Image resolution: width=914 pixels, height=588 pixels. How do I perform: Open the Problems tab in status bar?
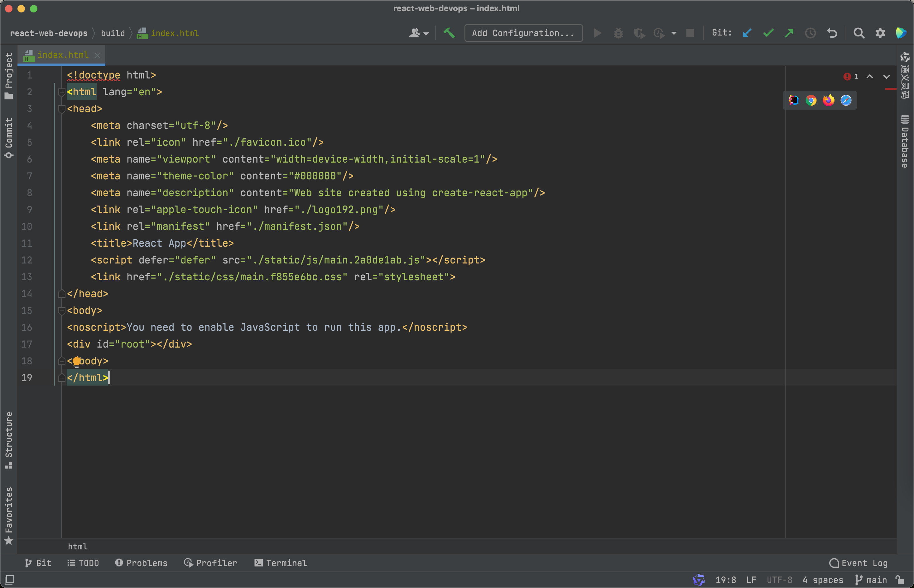[141, 563]
